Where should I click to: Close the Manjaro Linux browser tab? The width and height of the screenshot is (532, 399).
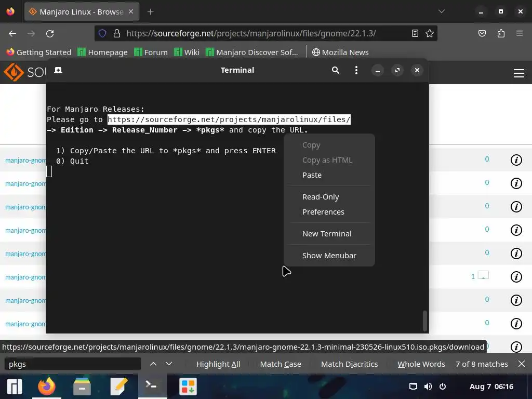(131, 11)
